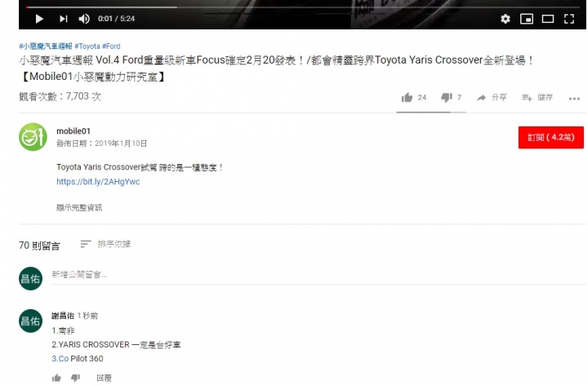
Task: Open the video settings gear
Action: point(506,19)
